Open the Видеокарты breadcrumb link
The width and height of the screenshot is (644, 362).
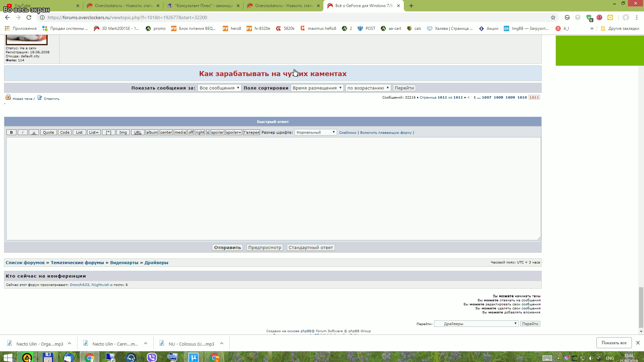[124, 262]
